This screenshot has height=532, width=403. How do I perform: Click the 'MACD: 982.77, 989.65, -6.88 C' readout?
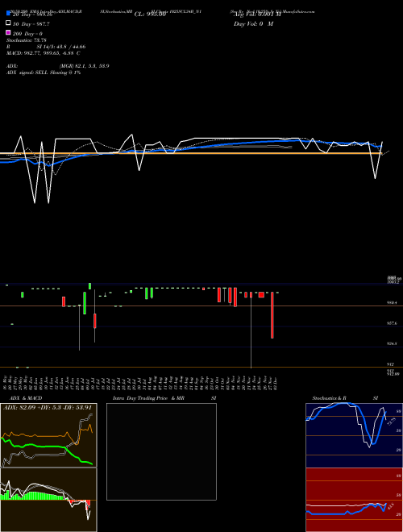(x=43, y=53)
